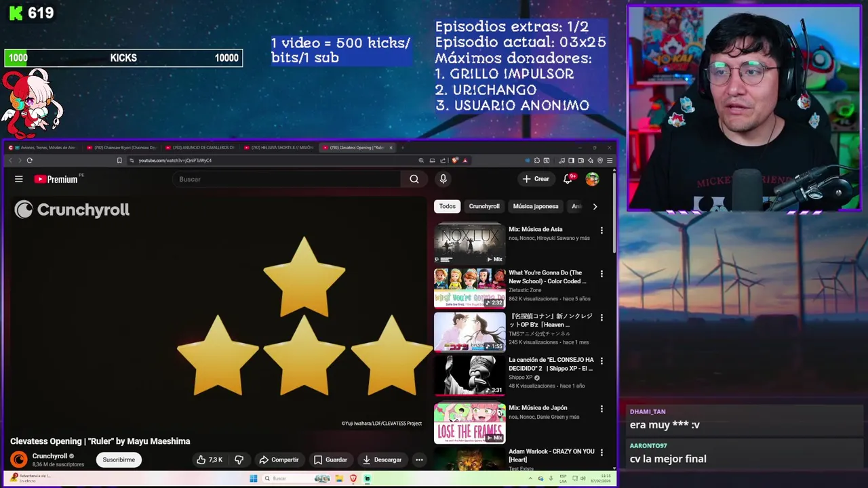Open the account avatar menu
This screenshot has height=488, width=868.
pos(592,179)
